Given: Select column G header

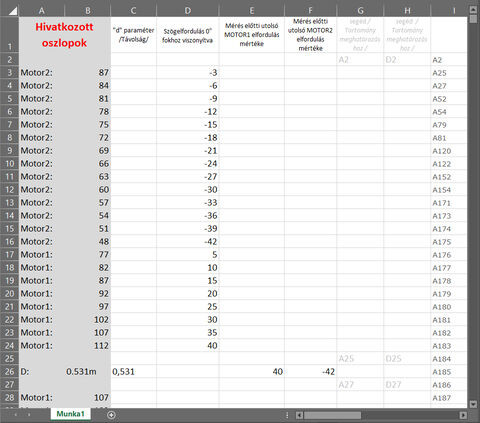Looking at the screenshot, I should click(360, 11).
